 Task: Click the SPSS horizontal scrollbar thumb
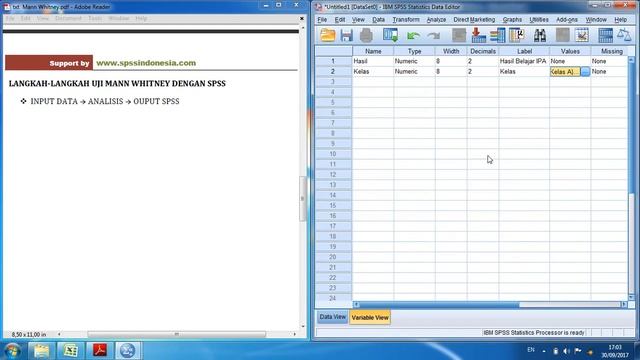pos(439,304)
